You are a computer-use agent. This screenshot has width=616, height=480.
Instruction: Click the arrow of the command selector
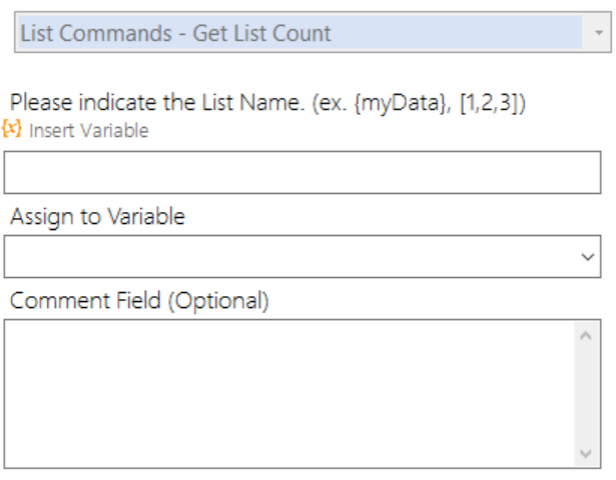pyautogui.click(x=598, y=34)
